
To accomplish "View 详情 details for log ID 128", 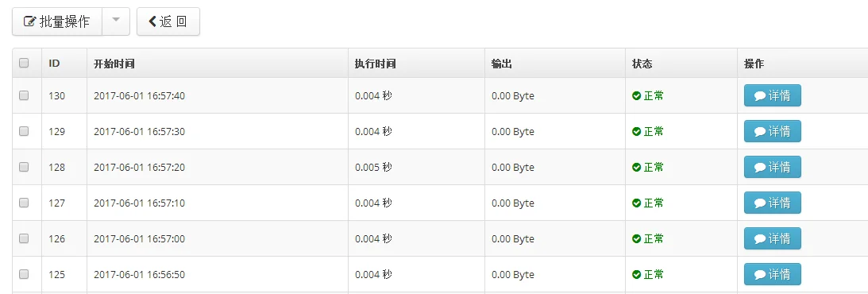I will (x=772, y=167).
